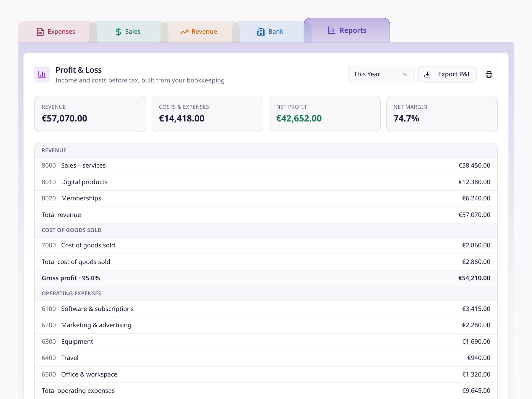Select the 6200 Marketing & advertising row
This screenshot has height=399, width=532.
click(x=266, y=325)
